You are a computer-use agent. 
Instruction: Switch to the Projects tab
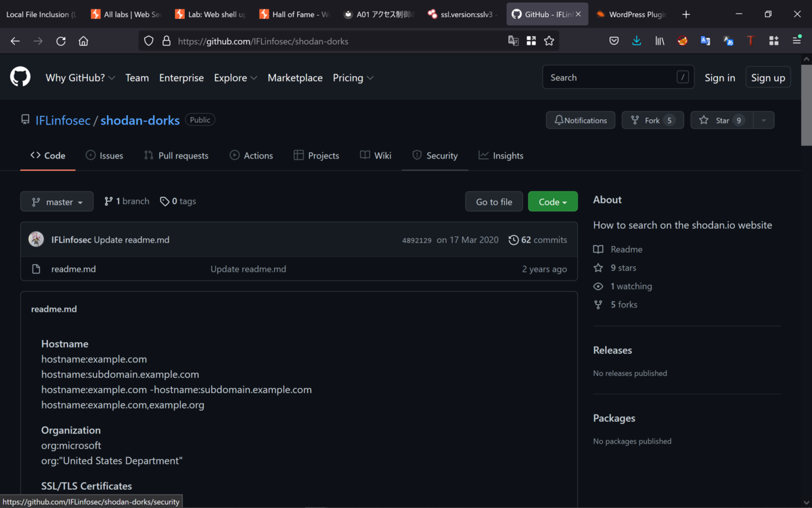tap(316, 155)
